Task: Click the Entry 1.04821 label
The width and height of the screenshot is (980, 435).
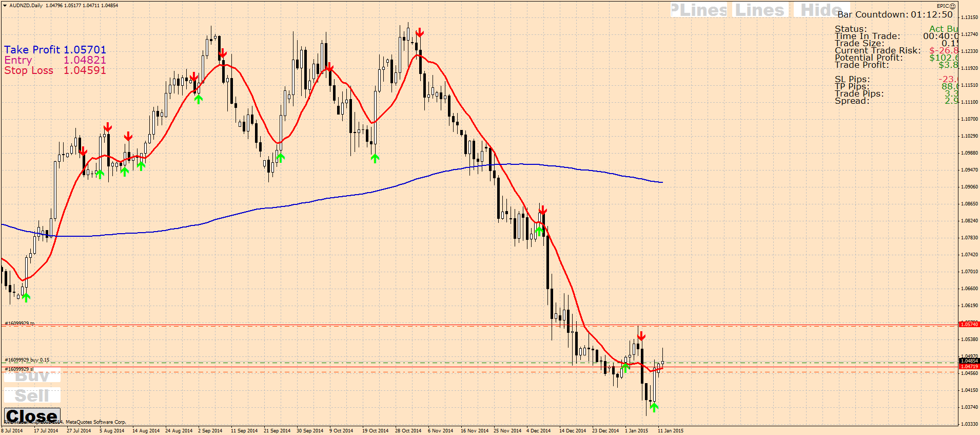Action: (55, 60)
